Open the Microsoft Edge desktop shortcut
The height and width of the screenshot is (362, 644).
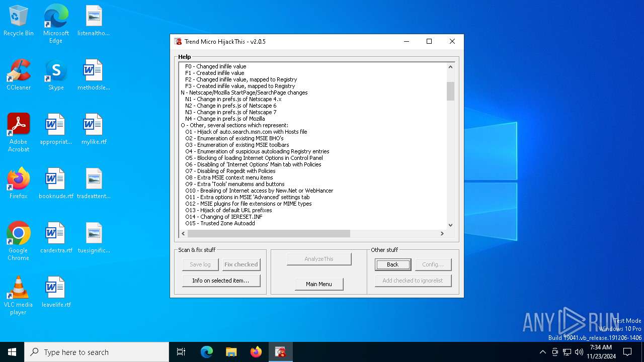click(56, 24)
